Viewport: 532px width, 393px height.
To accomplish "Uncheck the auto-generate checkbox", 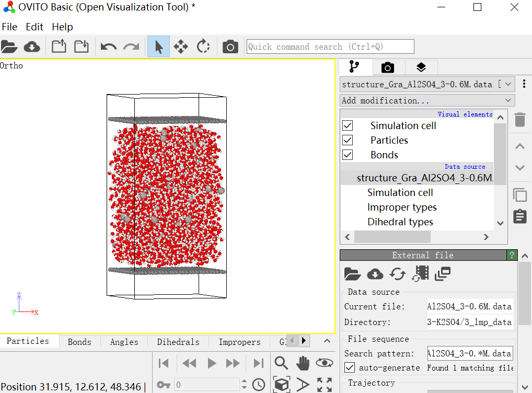I will [350, 367].
